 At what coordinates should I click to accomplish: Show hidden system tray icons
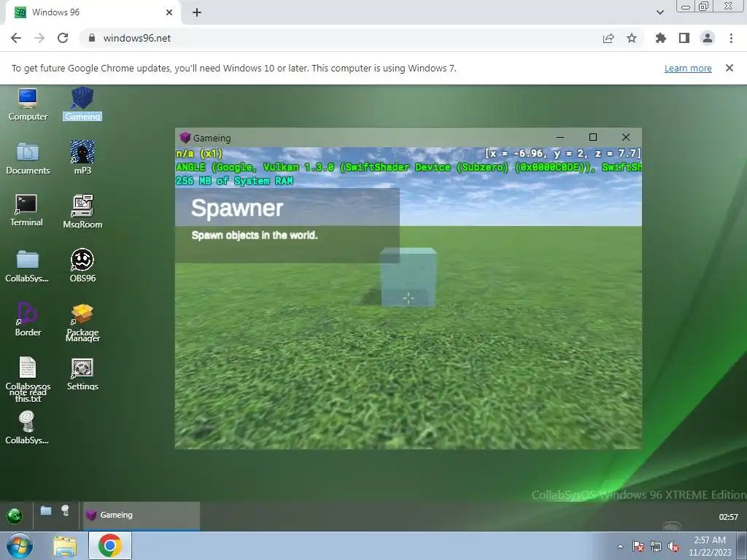click(620, 546)
